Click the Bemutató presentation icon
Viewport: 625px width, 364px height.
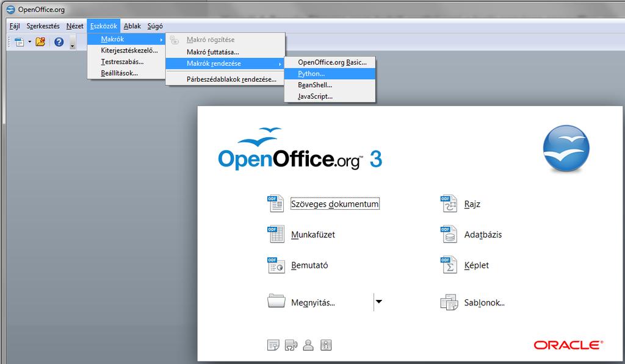[275, 265]
